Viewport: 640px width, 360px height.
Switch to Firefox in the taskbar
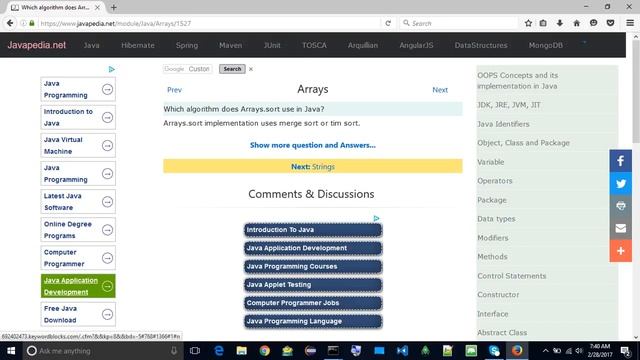point(517,351)
